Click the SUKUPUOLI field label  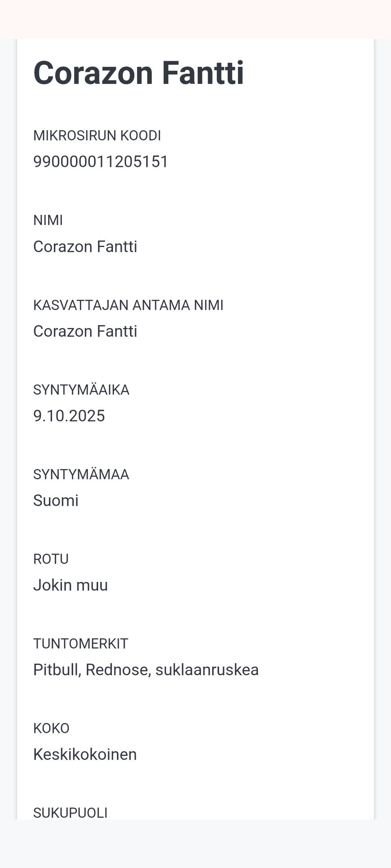coord(70,813)
